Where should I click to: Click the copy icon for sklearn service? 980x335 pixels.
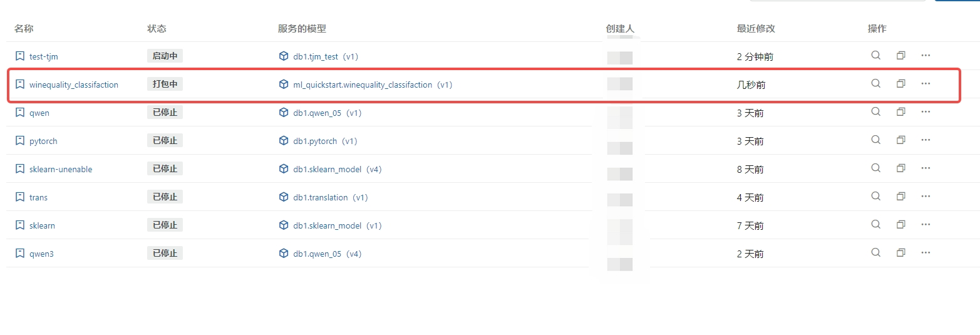click(x=900, y=224)
